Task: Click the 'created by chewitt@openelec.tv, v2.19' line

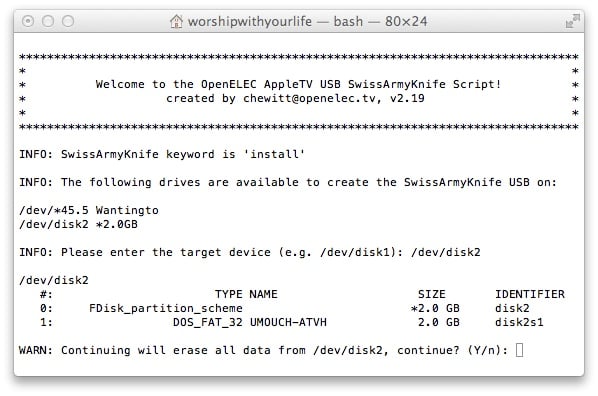Action: point(295,98)
